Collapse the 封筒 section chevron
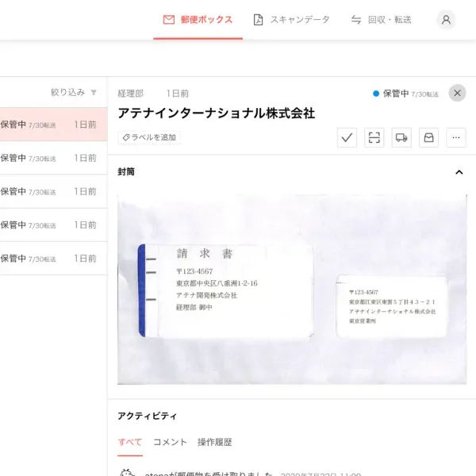 pyautogui.click(x=459, y=172)
